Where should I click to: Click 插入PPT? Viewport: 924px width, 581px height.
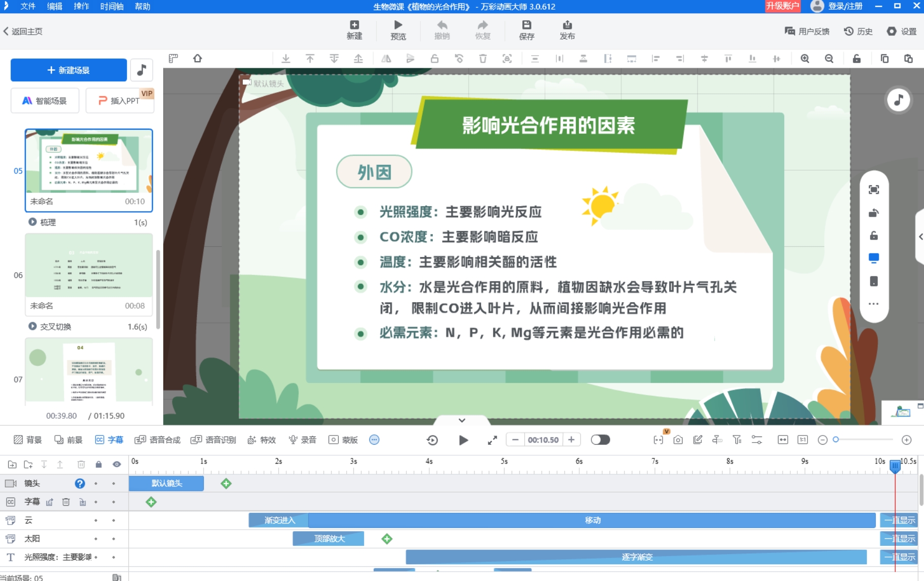pyautogui.click(x=120, y=100)
